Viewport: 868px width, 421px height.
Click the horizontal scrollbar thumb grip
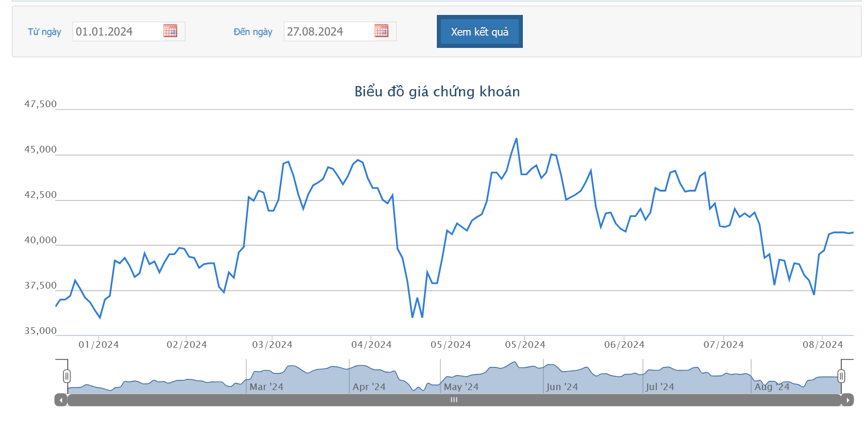tap(454, 400)
